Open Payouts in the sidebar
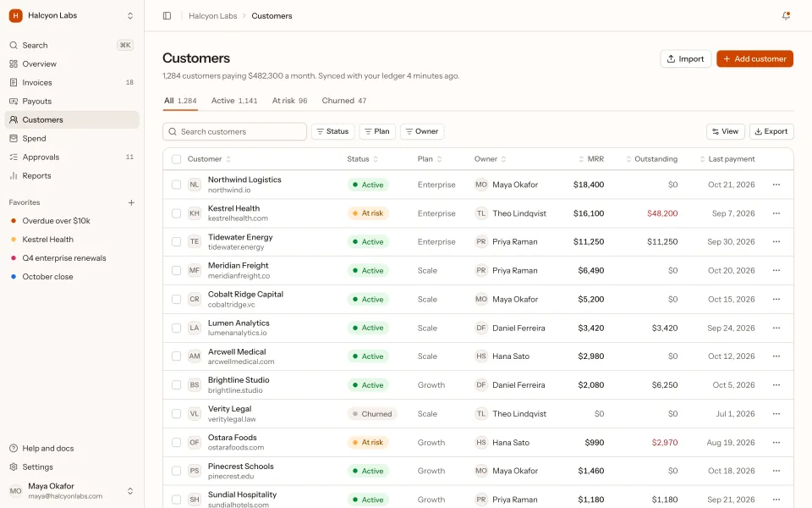 [x=71, y=101]
